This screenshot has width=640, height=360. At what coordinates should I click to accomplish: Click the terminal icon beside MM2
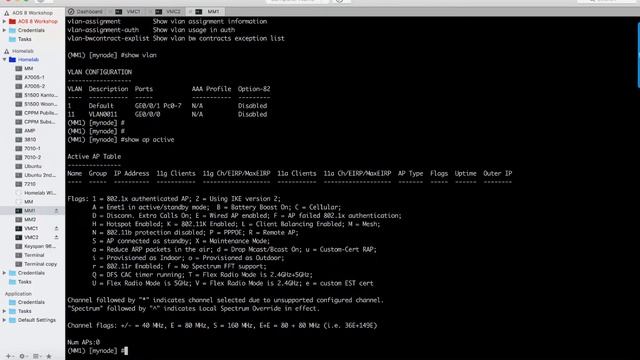18,220
